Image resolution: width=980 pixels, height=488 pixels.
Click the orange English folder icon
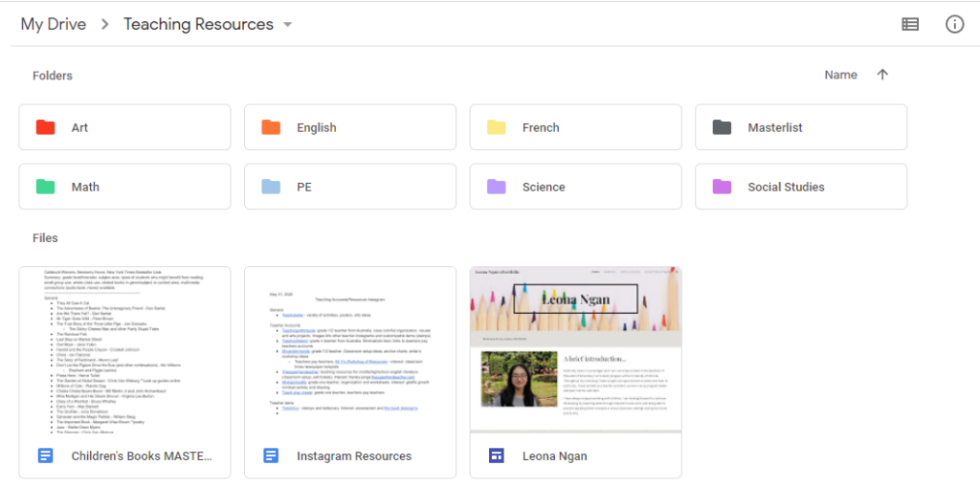pyautogui.click(x=271, y=127)
